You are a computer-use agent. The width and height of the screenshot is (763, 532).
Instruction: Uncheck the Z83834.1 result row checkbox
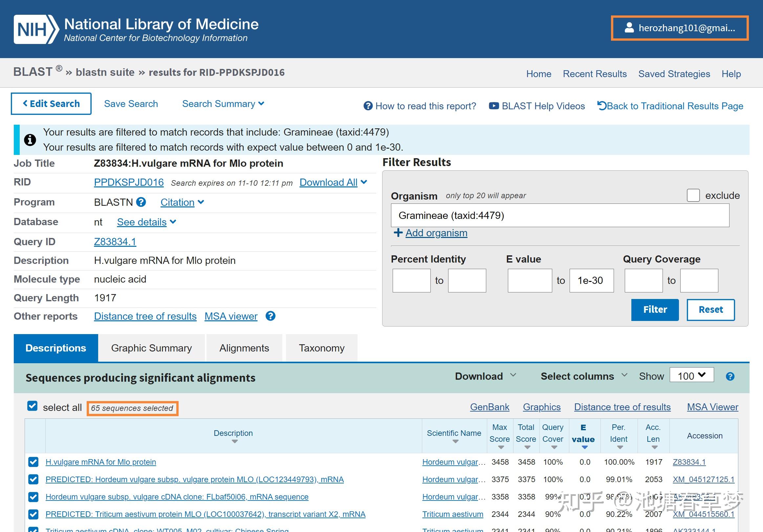(33, 462)
